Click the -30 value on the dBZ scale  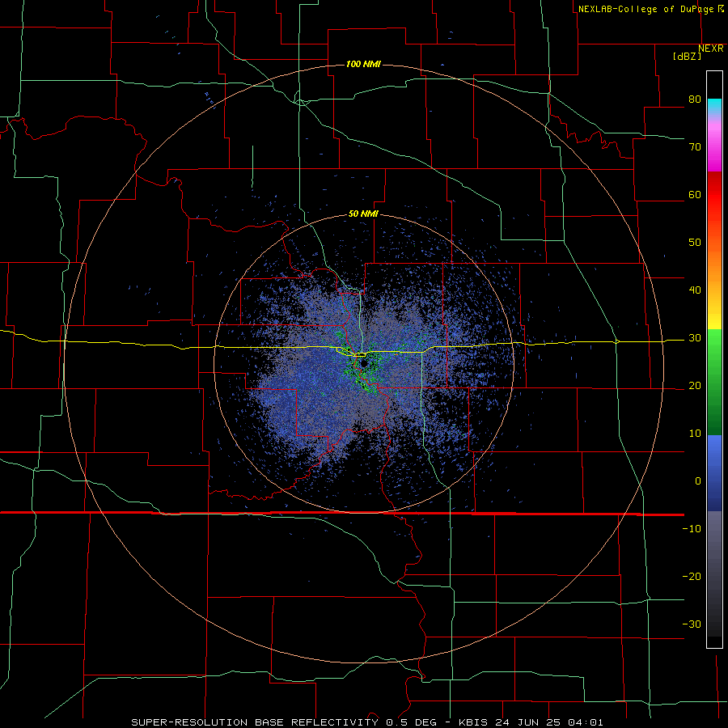tap(692, 624)
